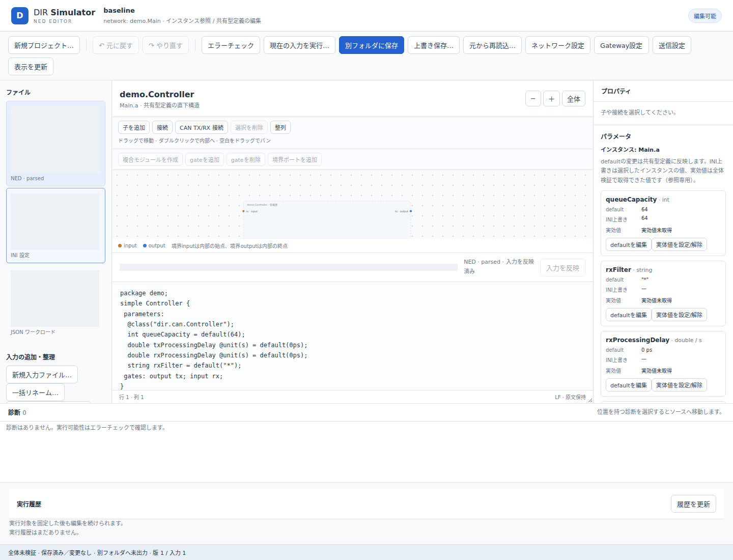Click into the NED source code editor
The width and height of the screenshot is (733, 560).
click(x=352, y=336)
